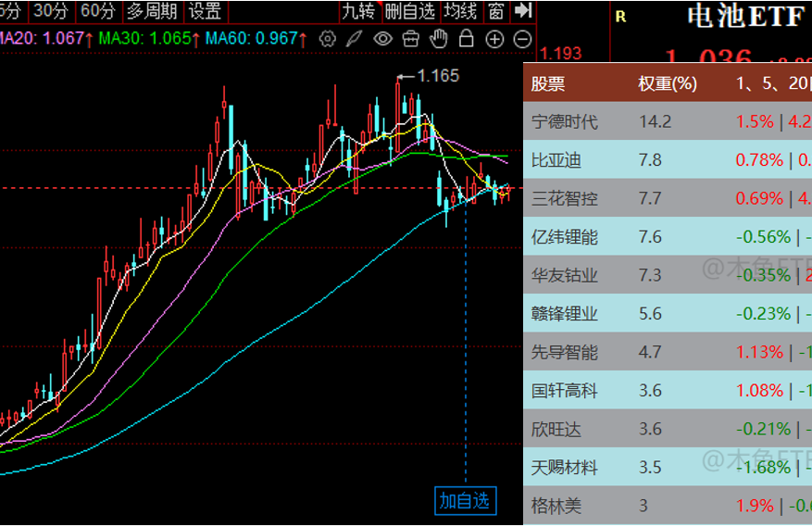Click the -1.68% change for 天赐材料
The width and height of the screenshot is (812, 527).
[x=763, y=467]
